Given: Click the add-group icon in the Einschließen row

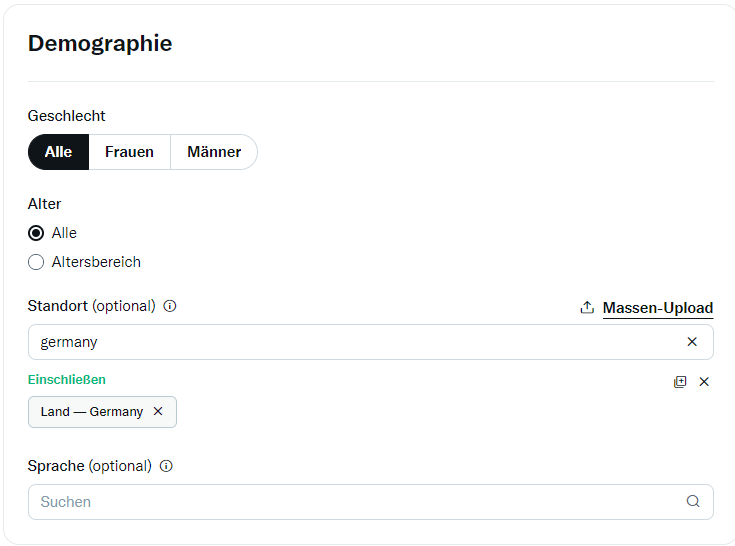Looking at the screenshot, I should (680, 382).
